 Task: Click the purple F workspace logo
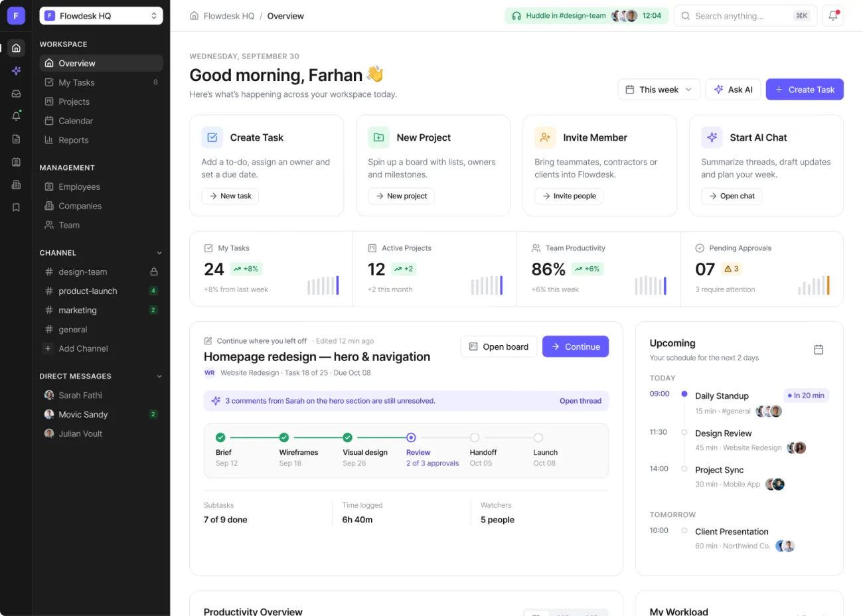pyautogui.click(x=16, y=16)
